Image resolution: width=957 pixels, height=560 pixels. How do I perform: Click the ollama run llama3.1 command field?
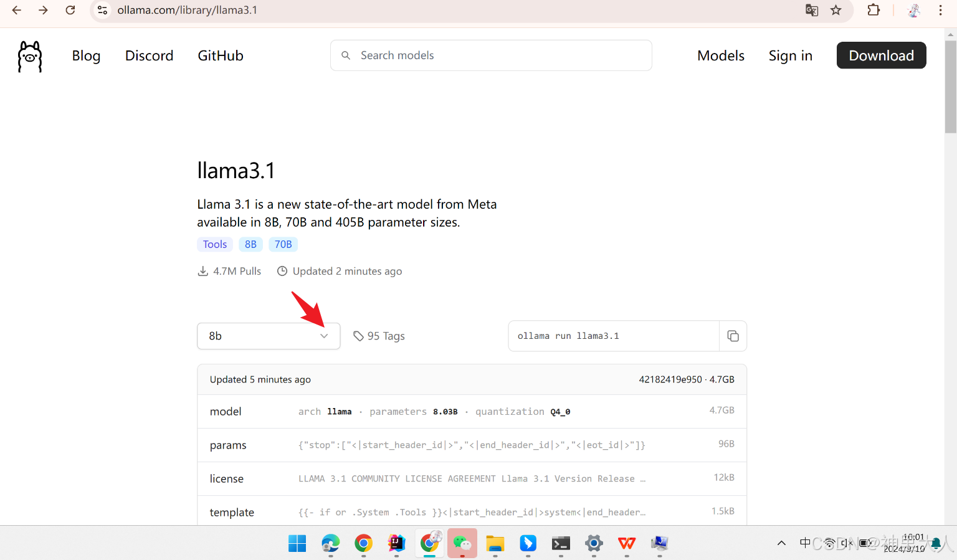(x=614, y=336)
